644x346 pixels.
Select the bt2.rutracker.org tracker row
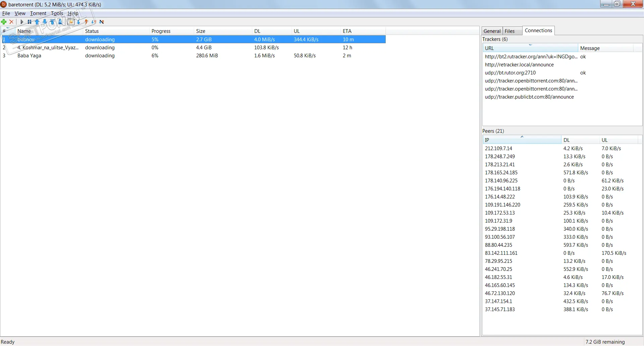pyautogui.click(x=557, y=56)
